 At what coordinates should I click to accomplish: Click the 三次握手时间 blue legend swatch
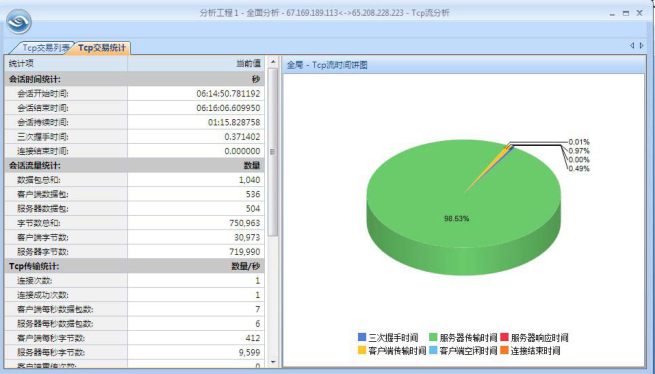coord(362,337)
